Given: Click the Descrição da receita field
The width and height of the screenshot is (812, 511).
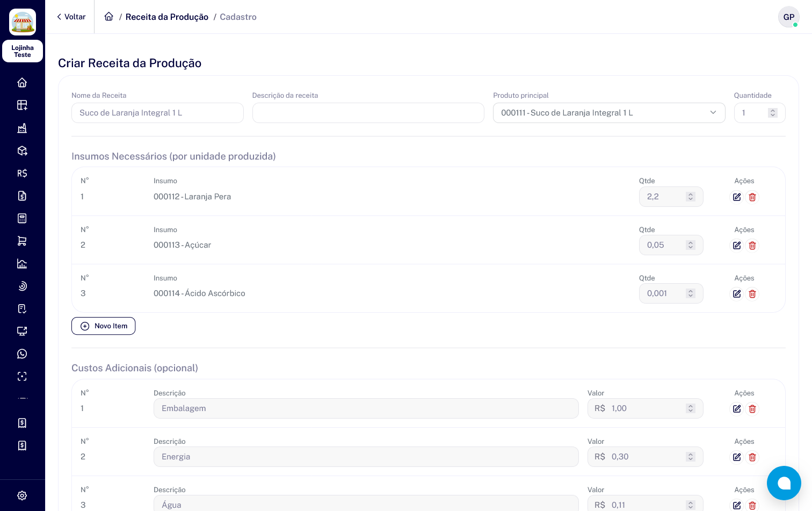Looking at the screenshot, I should tap(368, 113).
